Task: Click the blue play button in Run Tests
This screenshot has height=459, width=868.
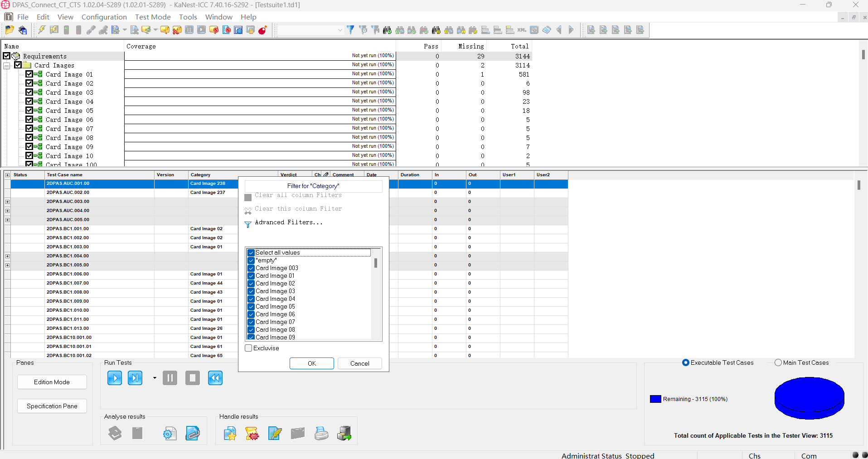Action: pyautogui.click(x=115, y=378)
